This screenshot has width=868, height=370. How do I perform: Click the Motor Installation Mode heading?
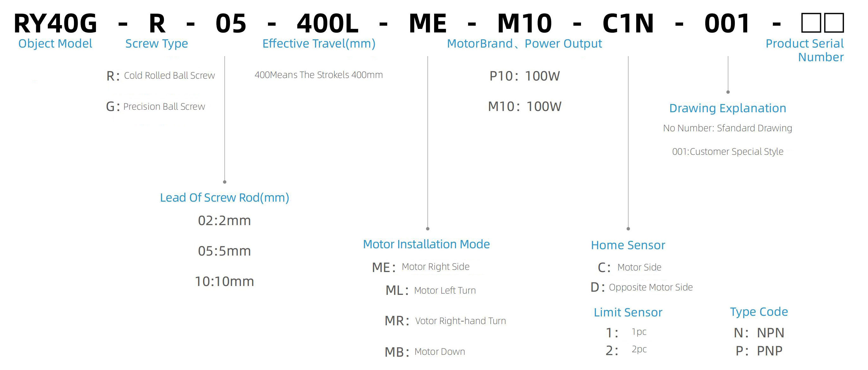tap(426, 244)
